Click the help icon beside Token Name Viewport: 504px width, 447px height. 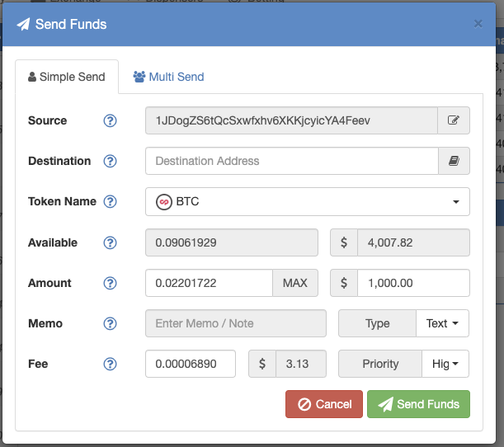pos(110,201)
